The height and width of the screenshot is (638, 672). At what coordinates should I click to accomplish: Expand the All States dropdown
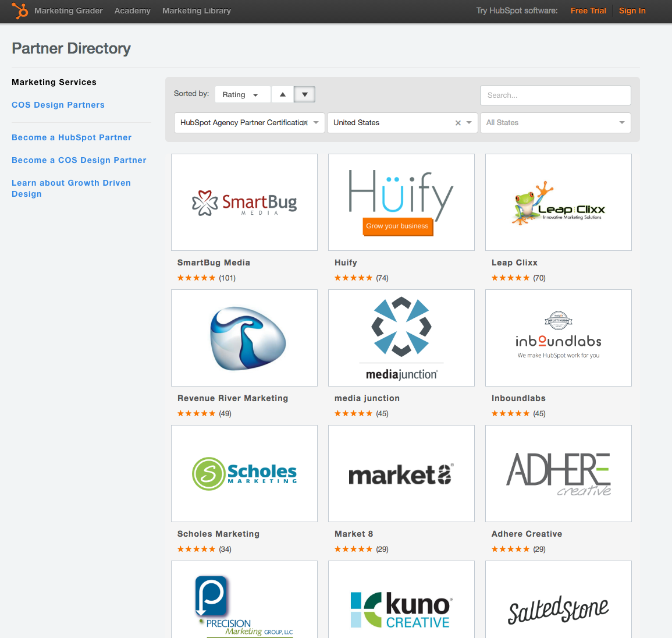pos(556,123)
